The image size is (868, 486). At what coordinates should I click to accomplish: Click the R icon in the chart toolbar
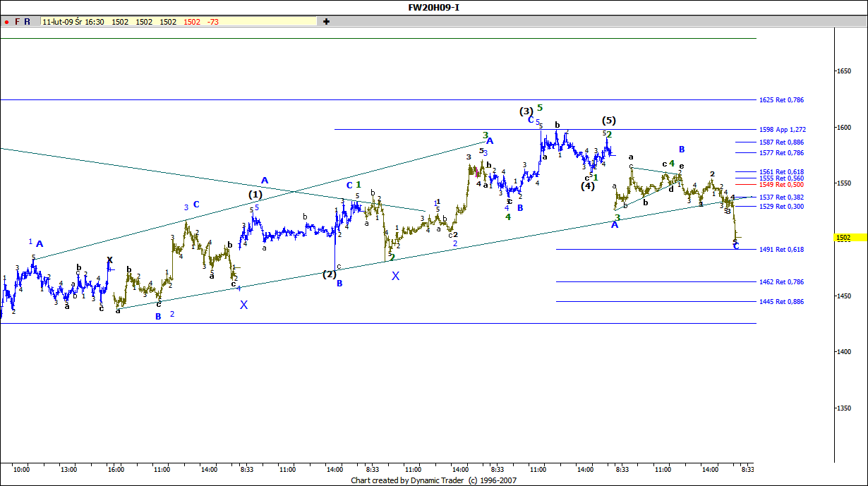coord(27,22)
